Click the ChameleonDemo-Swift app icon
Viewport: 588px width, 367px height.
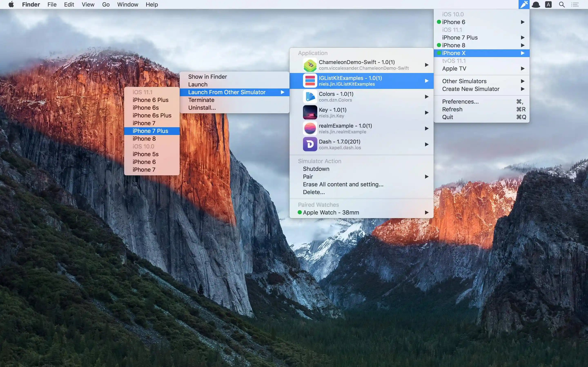click(310, 65)
